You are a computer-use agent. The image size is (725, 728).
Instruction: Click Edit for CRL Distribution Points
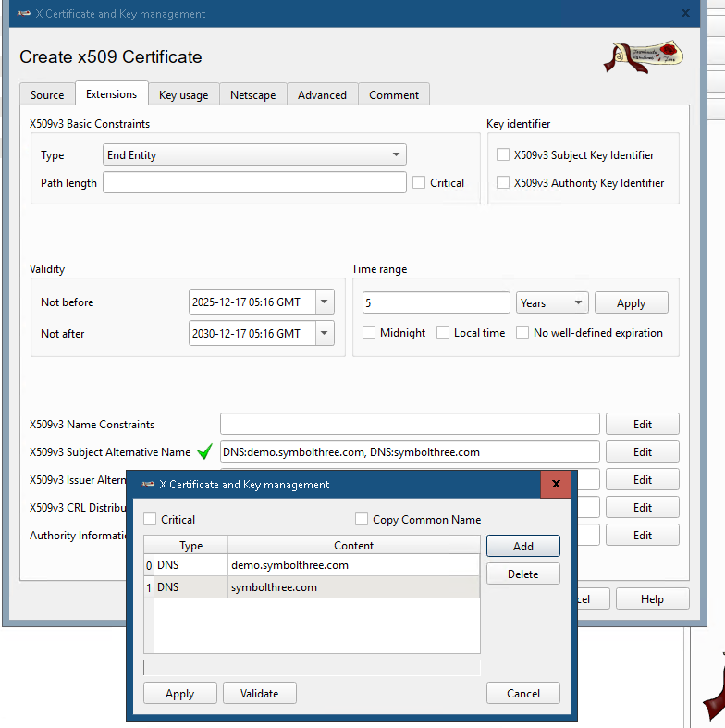point(643,508)
